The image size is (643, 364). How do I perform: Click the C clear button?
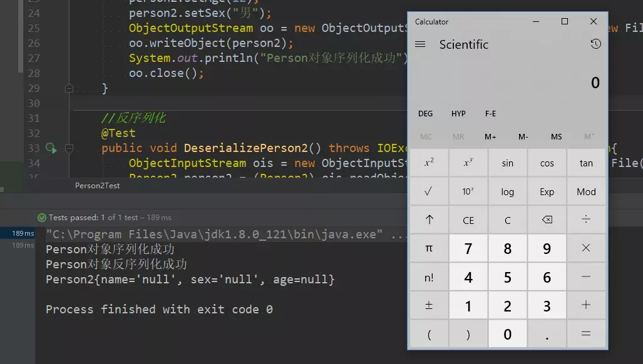click(x=507, y=220)
